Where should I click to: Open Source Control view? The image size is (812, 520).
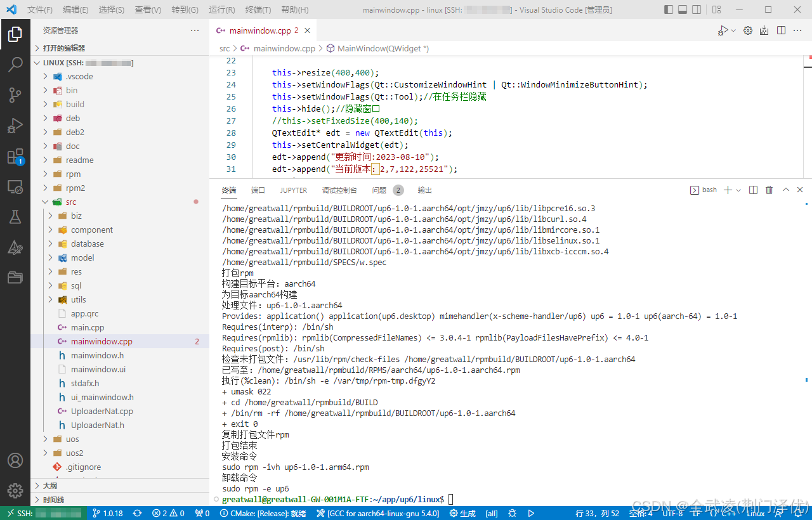pyautogui.click(x=15, y=95)
